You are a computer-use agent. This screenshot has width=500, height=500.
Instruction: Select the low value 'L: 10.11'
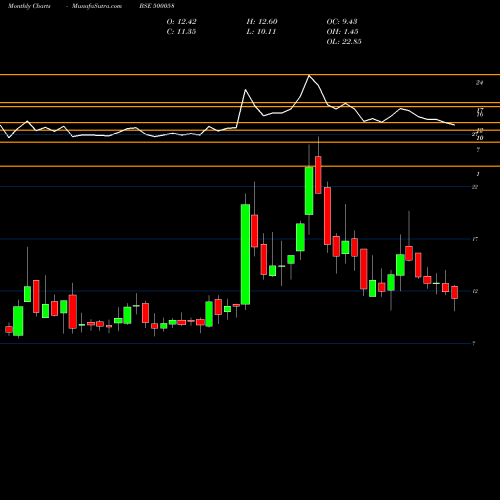[261, 32]
